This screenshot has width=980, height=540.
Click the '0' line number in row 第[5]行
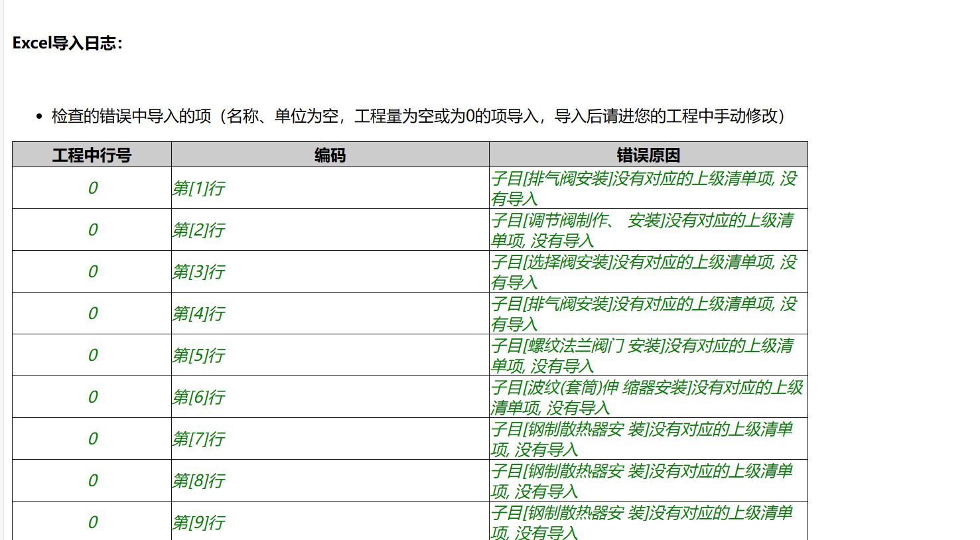click(93, 356)
